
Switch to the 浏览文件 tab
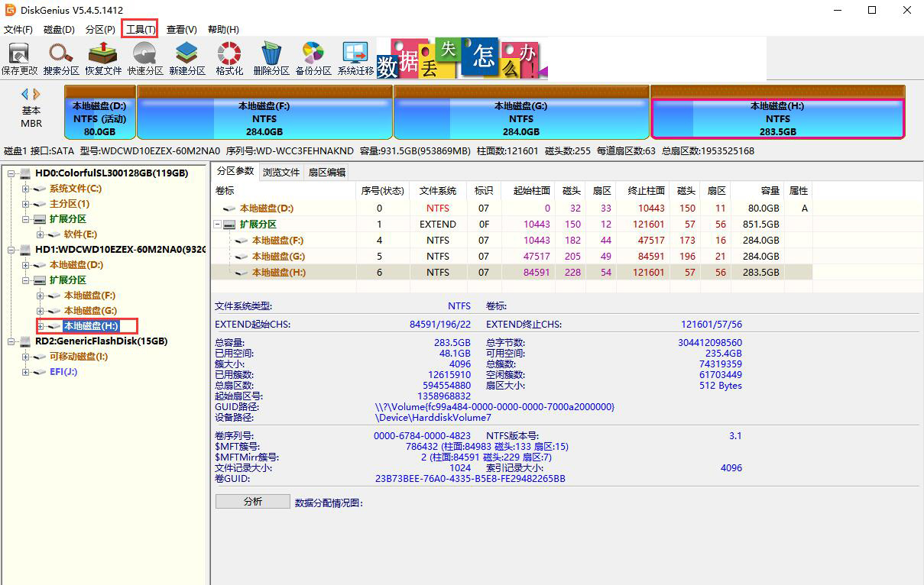click(280, 171)
